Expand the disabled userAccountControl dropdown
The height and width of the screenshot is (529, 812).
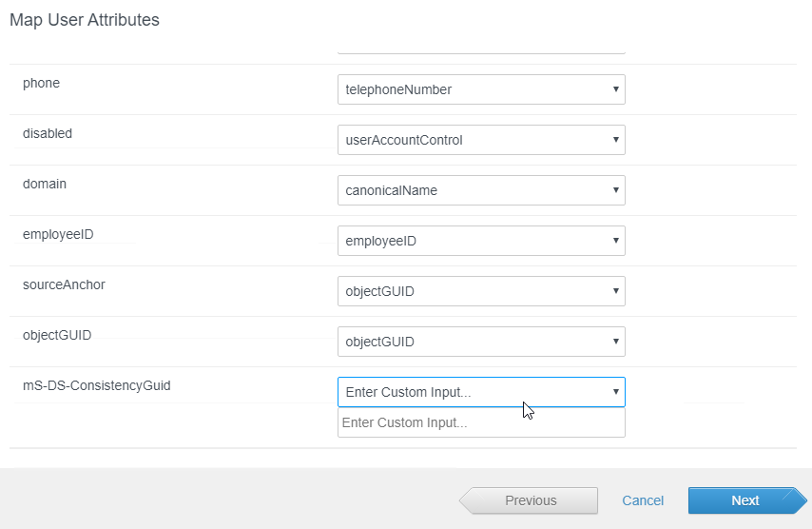[x=481, y=140]
